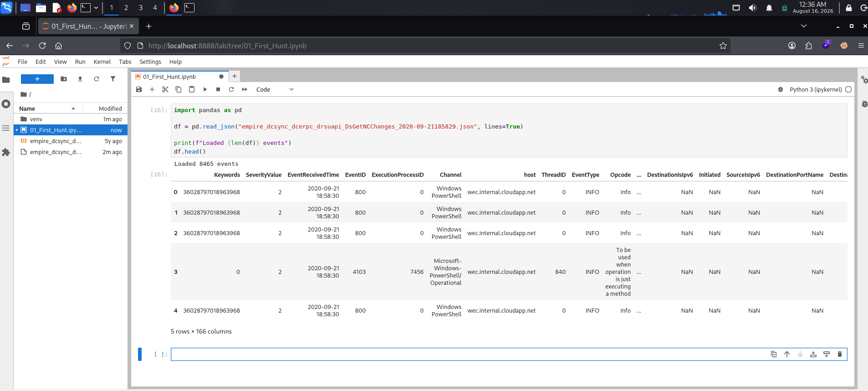Save the notebook with the floppy icon
The image size is (868, 391).
139,89
